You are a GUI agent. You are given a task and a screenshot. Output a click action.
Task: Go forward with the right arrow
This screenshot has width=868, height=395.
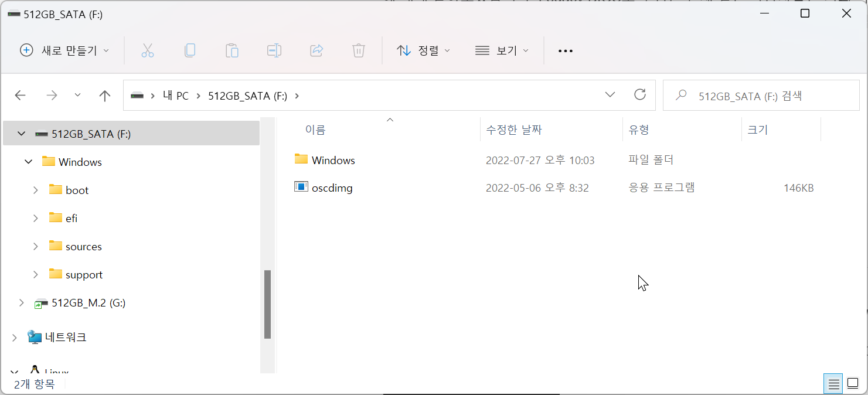point(52,95)
